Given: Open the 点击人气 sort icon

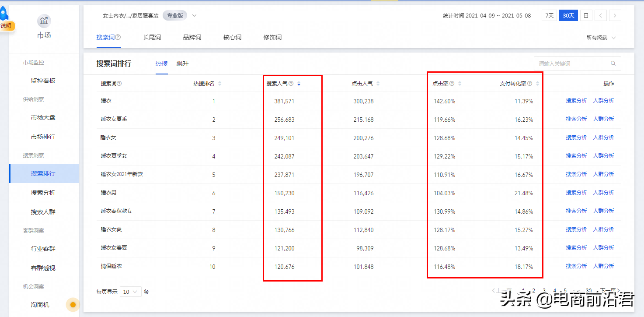Looking at the screenshot, I should pos(377,82).
